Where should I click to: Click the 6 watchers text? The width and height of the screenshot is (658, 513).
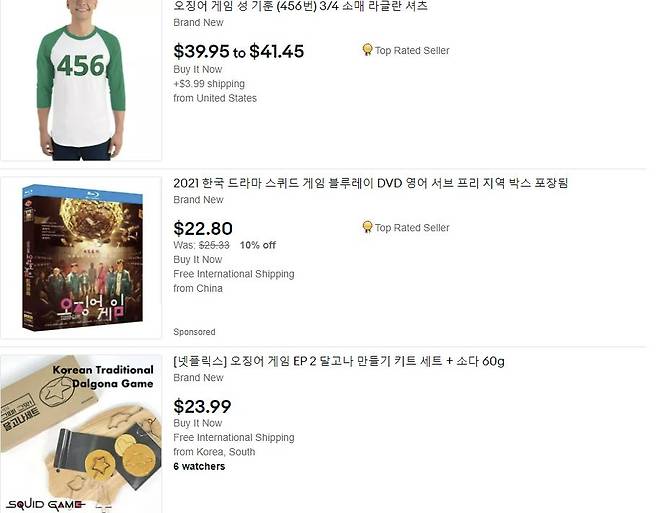(199, 466)
